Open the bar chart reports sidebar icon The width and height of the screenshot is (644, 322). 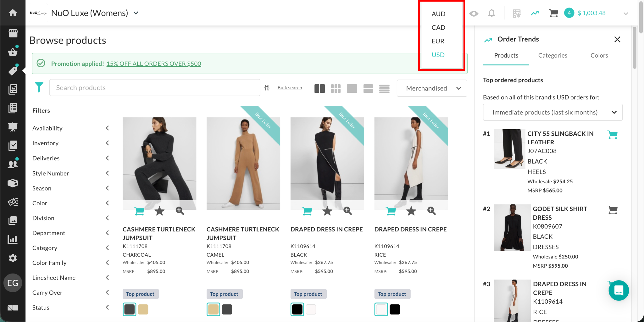13,239
